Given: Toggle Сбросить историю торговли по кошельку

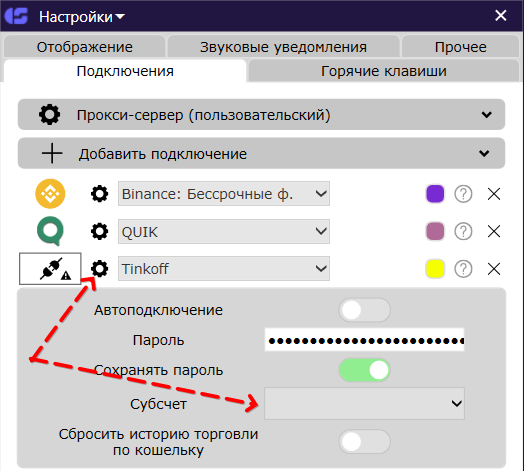Looking at the screenshot, I should [x=365, y=442].
